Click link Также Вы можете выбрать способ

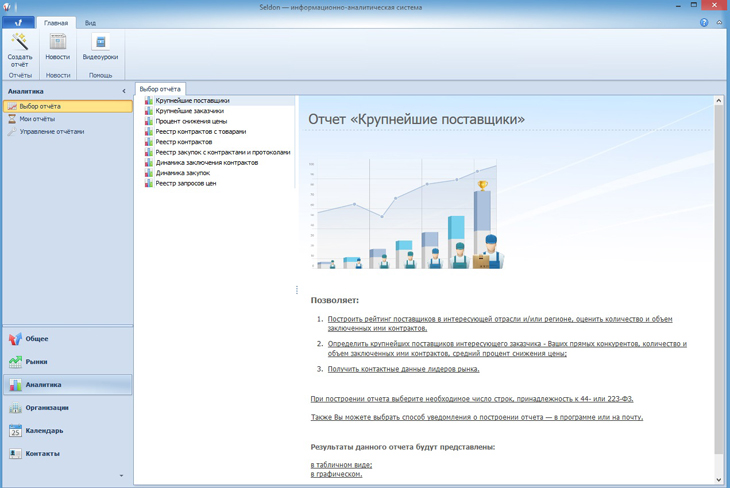click(x=477, y=417)
